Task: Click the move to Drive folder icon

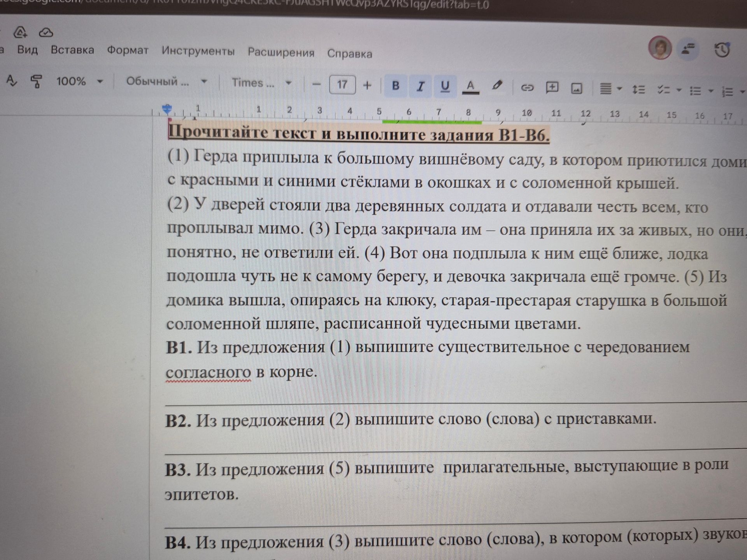Action: [x=20, y=32]
